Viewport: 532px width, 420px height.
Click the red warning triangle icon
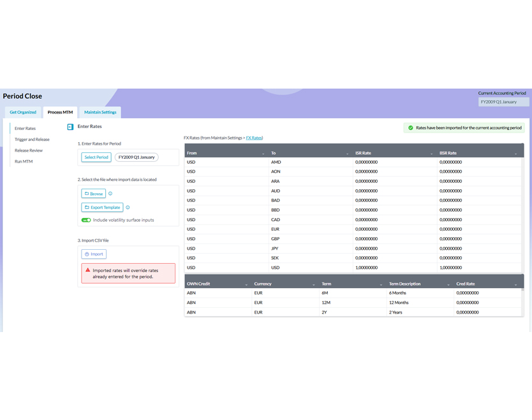tap(88, 270)
